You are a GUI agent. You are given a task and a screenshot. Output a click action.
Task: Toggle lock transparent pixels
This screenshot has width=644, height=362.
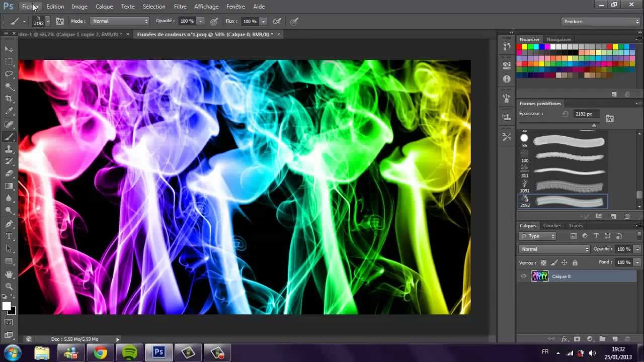click(x=543, y=262)
